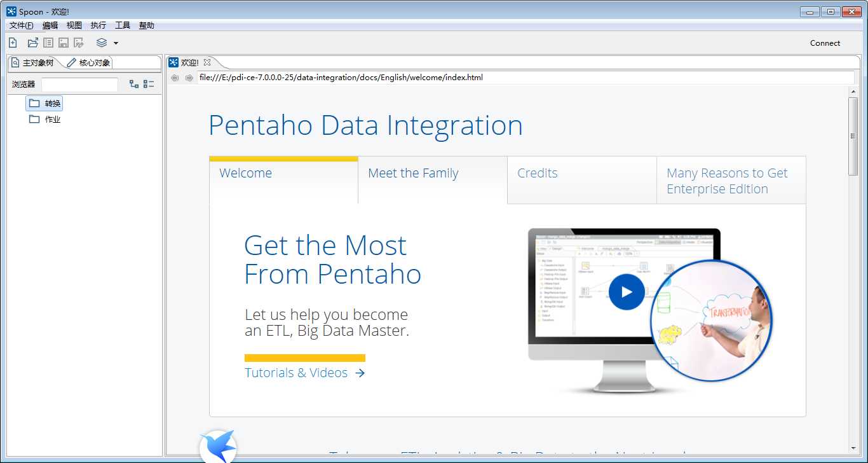Click the perspectives layers icon
Screen dimensions: 868x463
pyautogui.click(x=102, y=43)
